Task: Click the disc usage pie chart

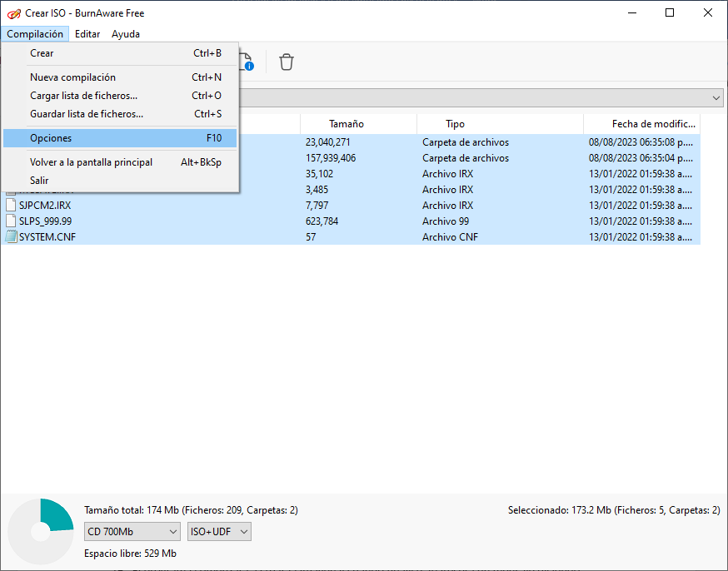Action: point(41,531)
